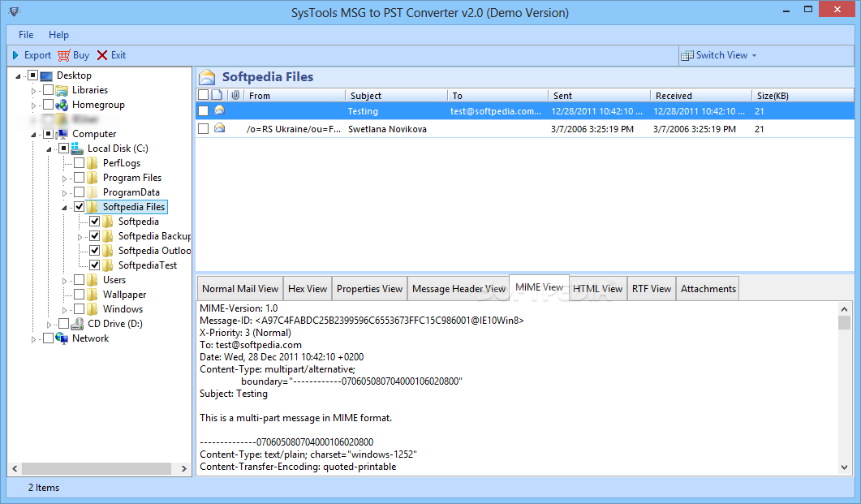The width and height of the screenshot is (861, 504).
Task: Click the Homegroup globe icon
Action: [x=62, y=105]
